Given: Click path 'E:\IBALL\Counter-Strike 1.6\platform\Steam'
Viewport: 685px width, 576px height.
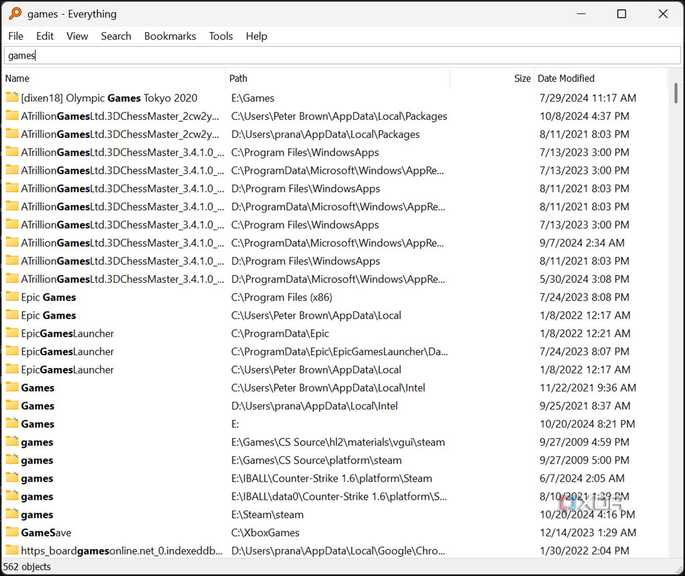Looking at the screenshot, I should [x=332, y=479].
